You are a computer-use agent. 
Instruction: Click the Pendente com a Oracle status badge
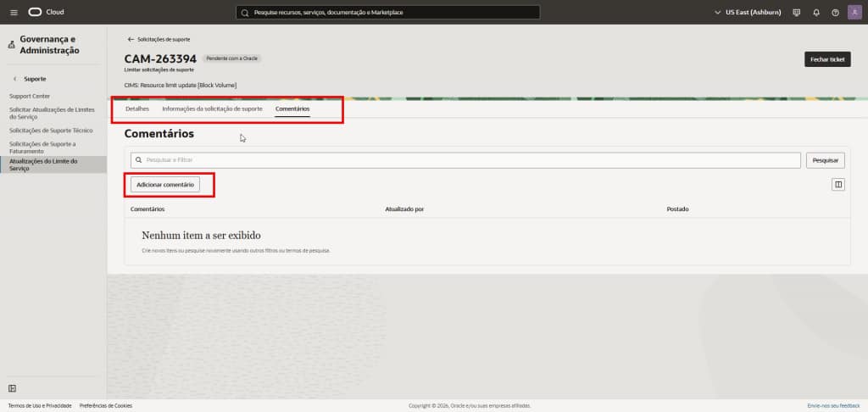[232, 58]
